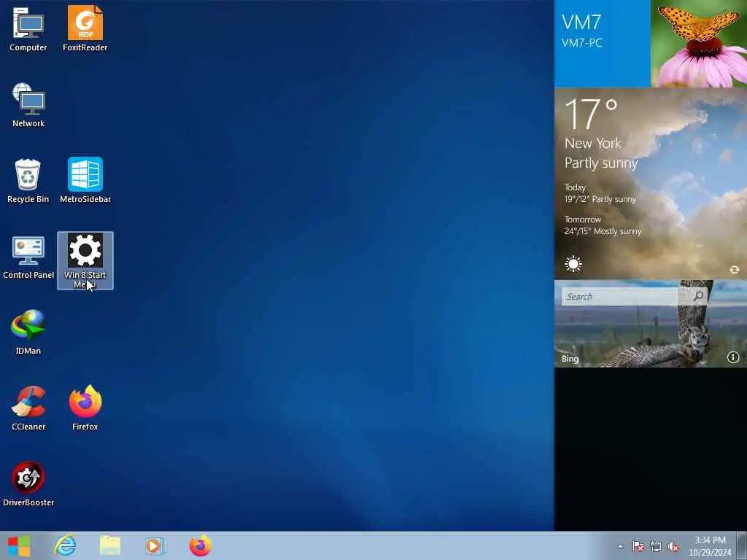Click the MetroSidebar desktop shortcut
747x560 pixels.
coord(85,181)
